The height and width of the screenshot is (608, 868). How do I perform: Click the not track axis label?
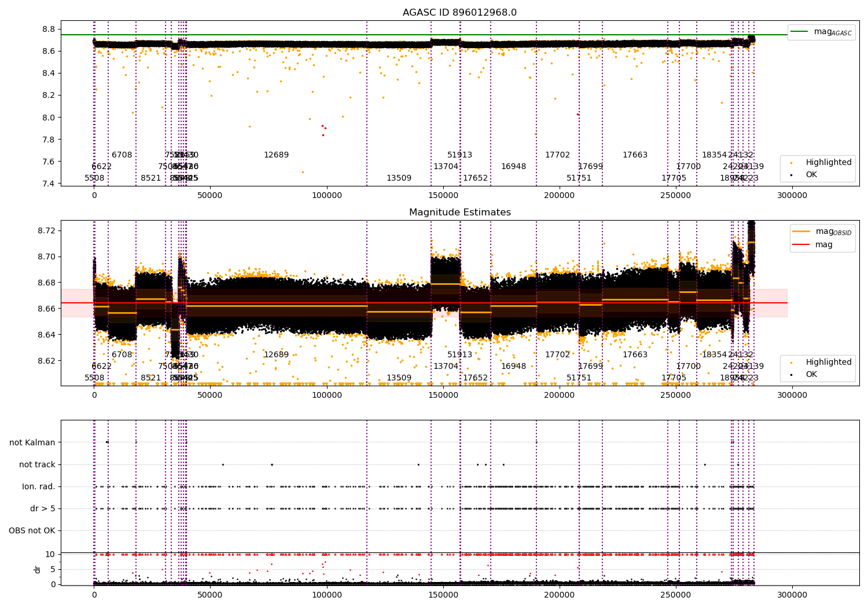click(37, 464)
